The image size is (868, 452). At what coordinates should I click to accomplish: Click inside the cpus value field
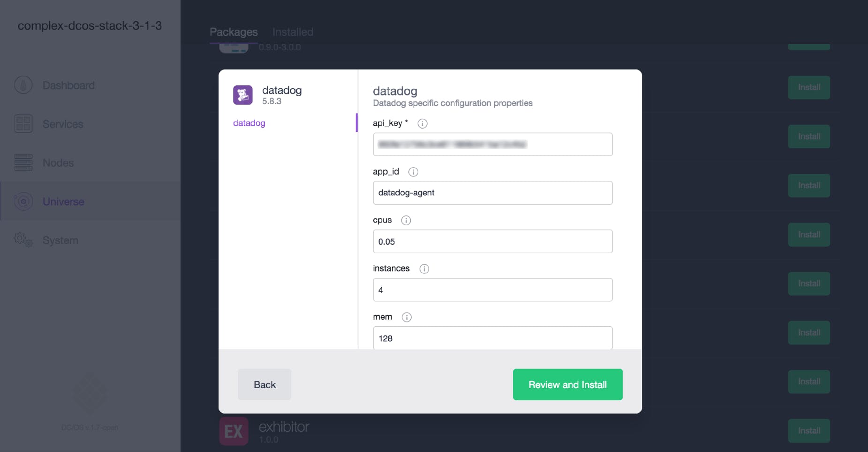tap(492, 241)
